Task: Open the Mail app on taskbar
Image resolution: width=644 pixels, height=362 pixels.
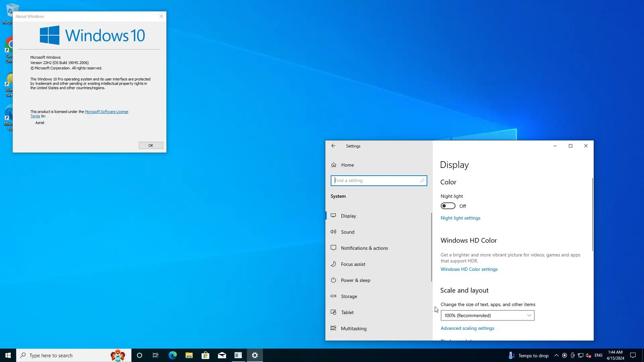Action: click(222, 355)
